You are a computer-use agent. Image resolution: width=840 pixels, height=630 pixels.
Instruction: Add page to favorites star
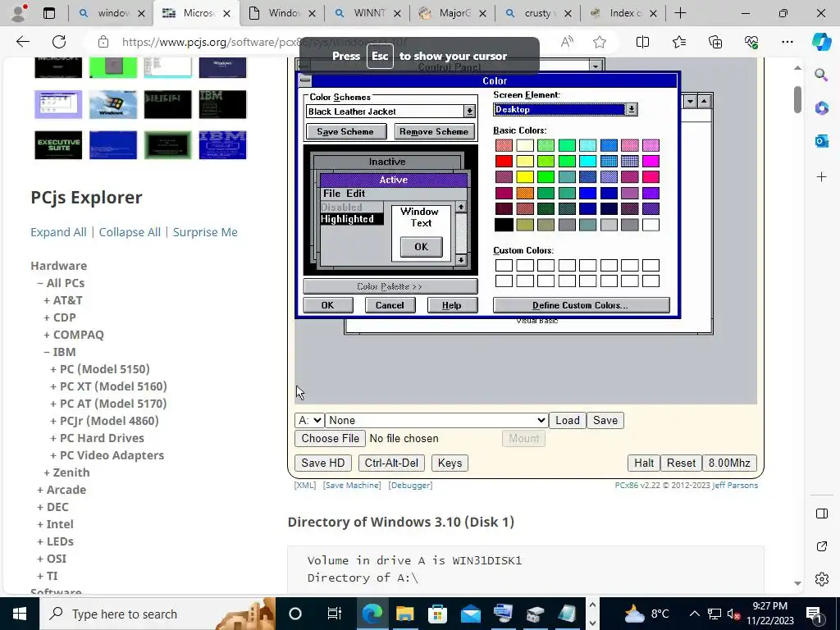click(x=600, y=42)
